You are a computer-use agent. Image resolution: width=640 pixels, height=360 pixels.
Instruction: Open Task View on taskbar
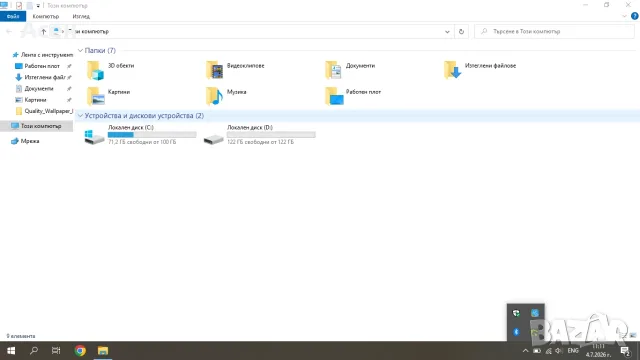(x=56, y=351)
